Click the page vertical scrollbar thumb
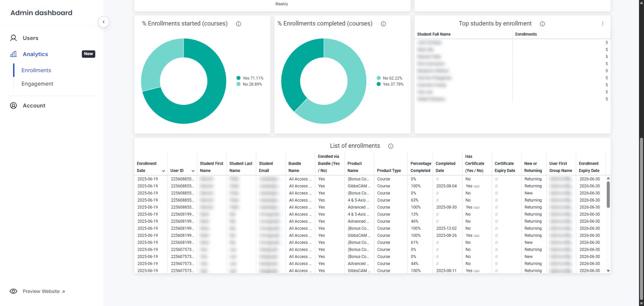The width and height of the screenshot is (644, 306). tap(641, 219)
